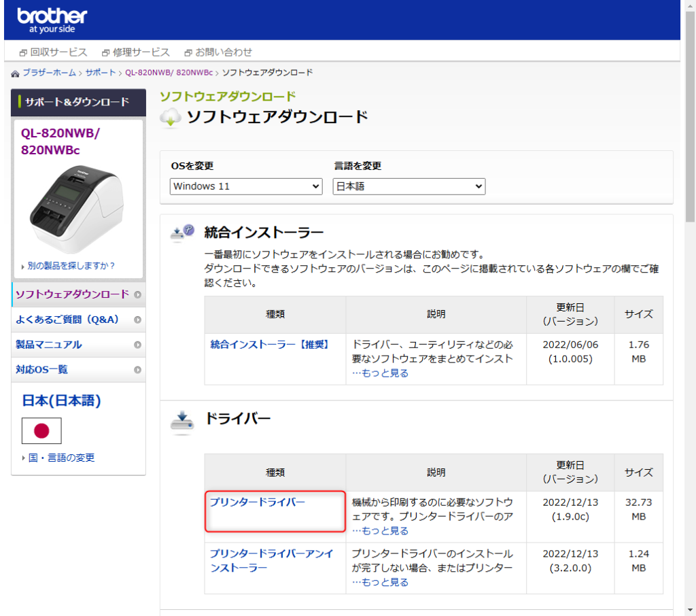The height and width of the screenshot is (616, 696).
Task: Click the home icon in the breadcrumb
Action: tap(15, 73)
